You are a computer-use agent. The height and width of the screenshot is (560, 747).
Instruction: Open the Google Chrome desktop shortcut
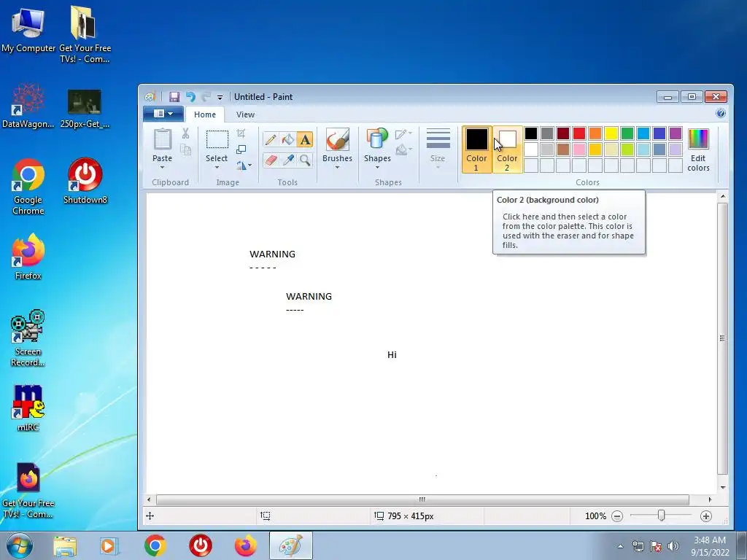click(28, 187)
